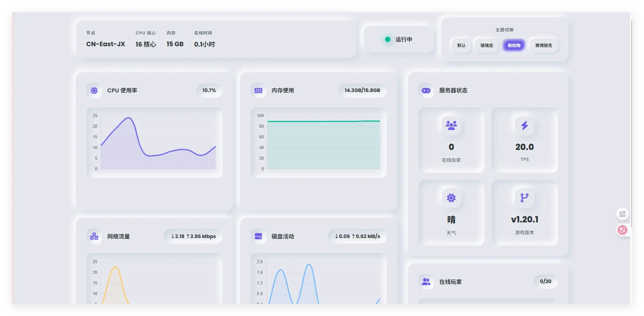Switch theme to 赛博朋克
This screenshot has width=644, height=316.
pos(544,45)
